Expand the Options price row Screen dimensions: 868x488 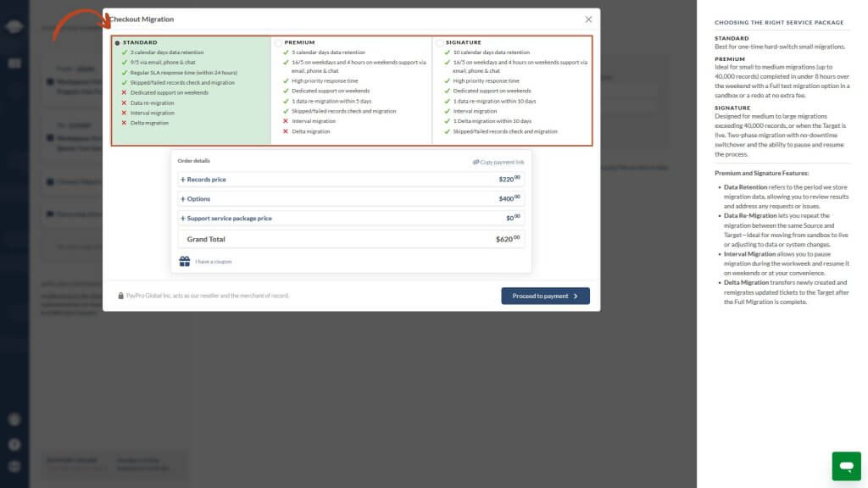pos(198,199)
